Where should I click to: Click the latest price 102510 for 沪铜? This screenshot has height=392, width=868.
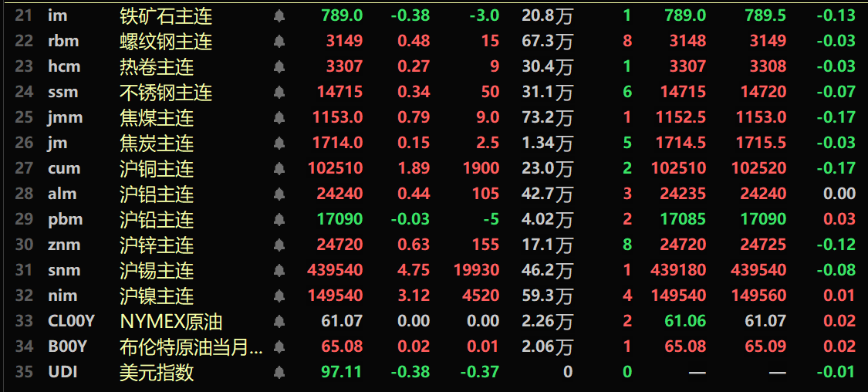(335, 169)
